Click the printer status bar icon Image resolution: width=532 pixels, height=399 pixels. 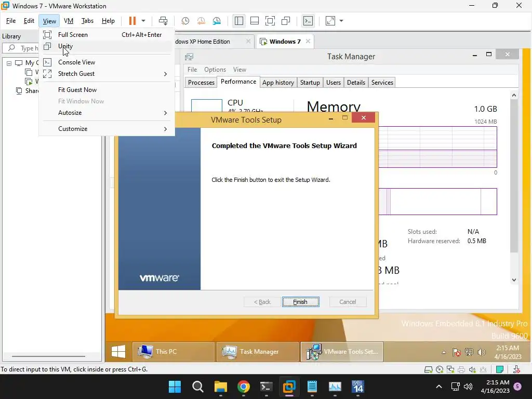click(x=461, y=369)
